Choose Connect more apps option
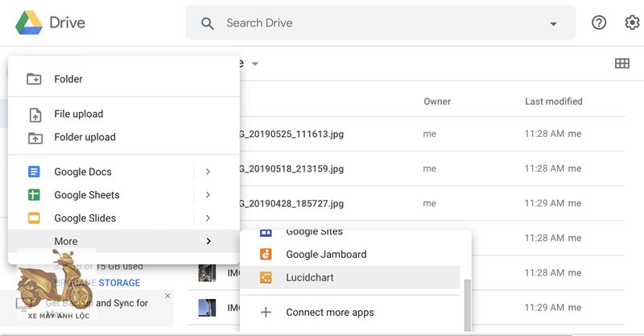 click(x=349, y=312)
